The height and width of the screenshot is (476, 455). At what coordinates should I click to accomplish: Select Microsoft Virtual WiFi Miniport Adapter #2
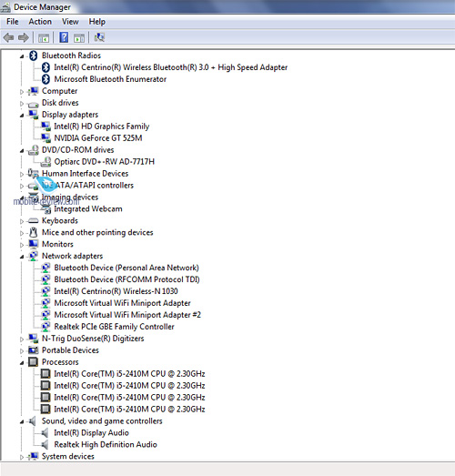coord(127,315)
